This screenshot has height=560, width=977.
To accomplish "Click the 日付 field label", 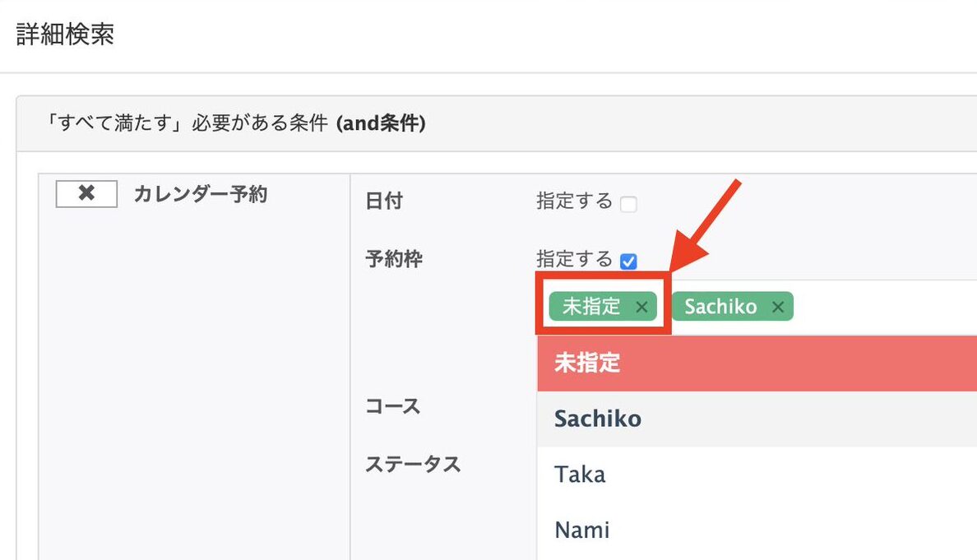I will coord(384,201).
